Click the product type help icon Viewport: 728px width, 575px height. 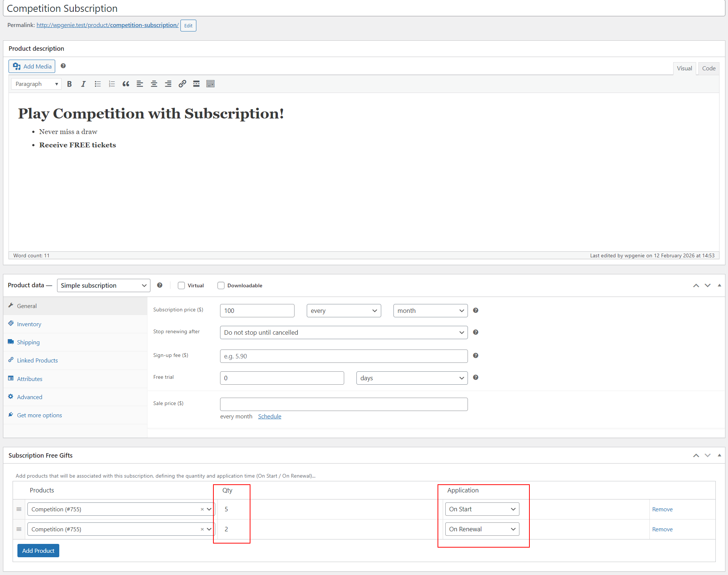tap(160, 285)
